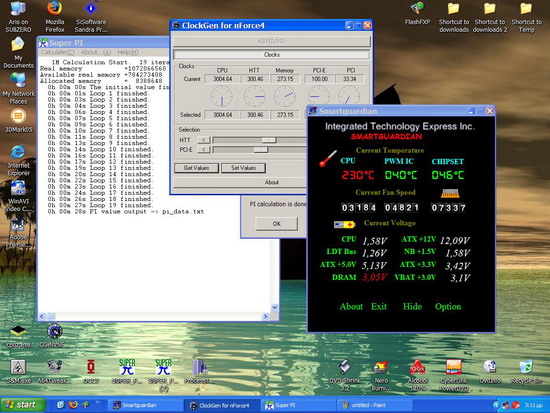Open My Network Places desktop icon

[18, 88]
